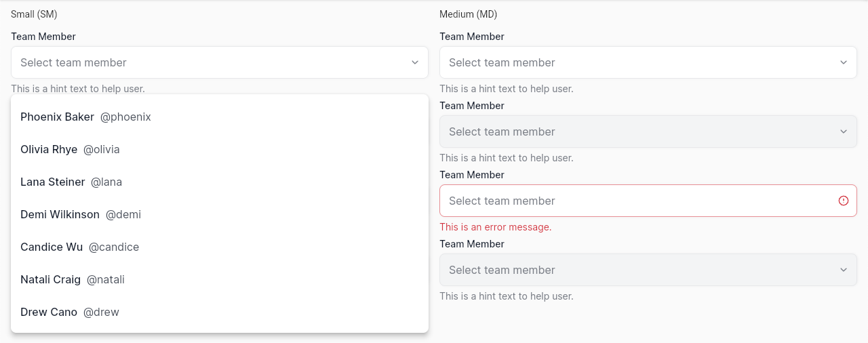This screenshot has height=343, width=868.
Task: Open the Small Select team member dropdown
Action: point(220,62)
